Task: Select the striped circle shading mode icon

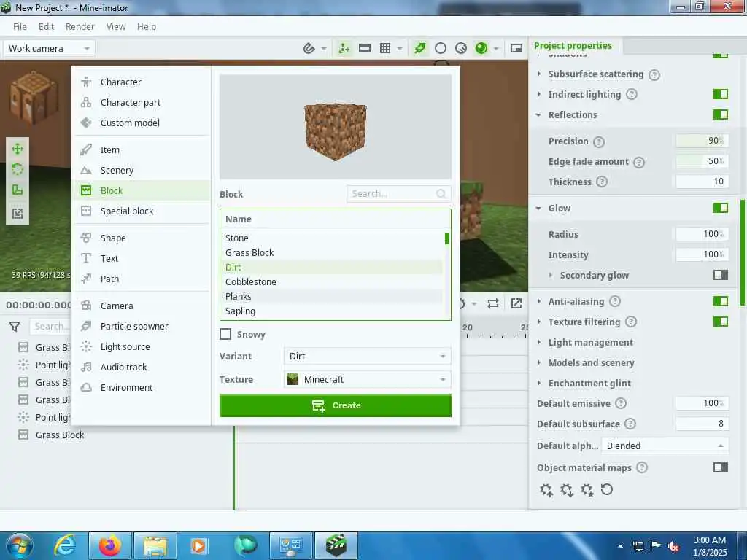Action: 461,48
